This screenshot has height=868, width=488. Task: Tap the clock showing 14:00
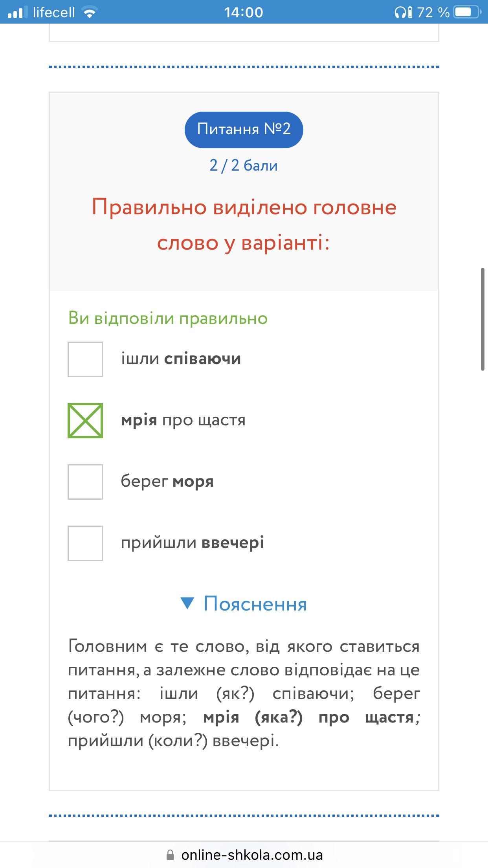244,13
